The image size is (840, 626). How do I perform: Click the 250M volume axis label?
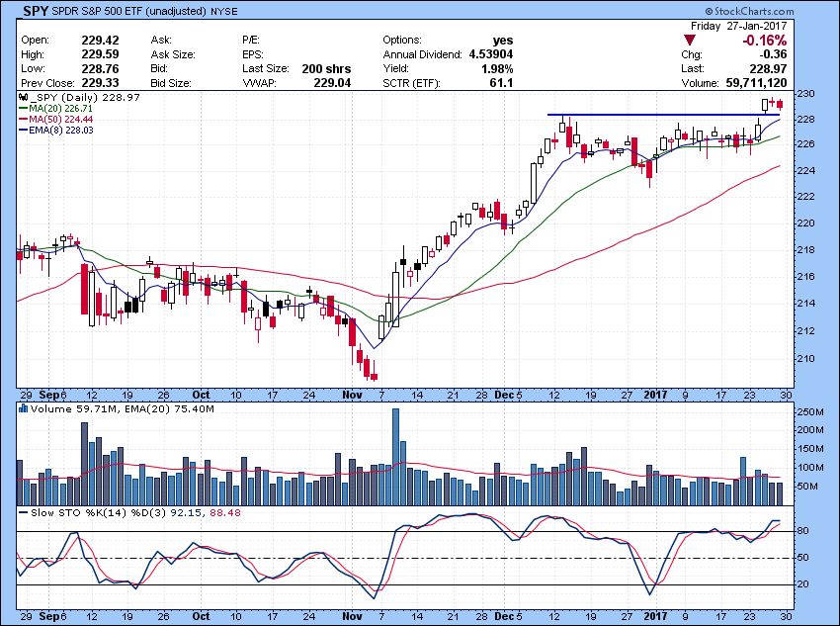pyautogui.click(x=809, y=411)
